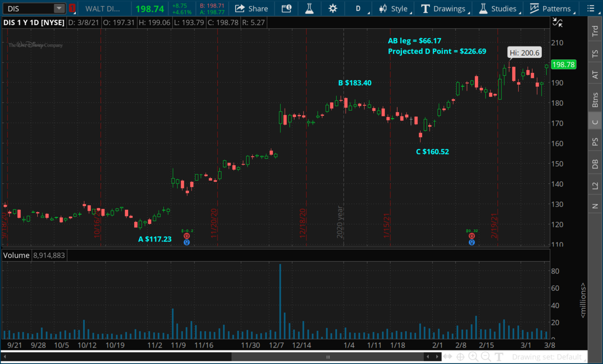Select the 'AB leg = $66.17' annotation

(x=415, y=41)
